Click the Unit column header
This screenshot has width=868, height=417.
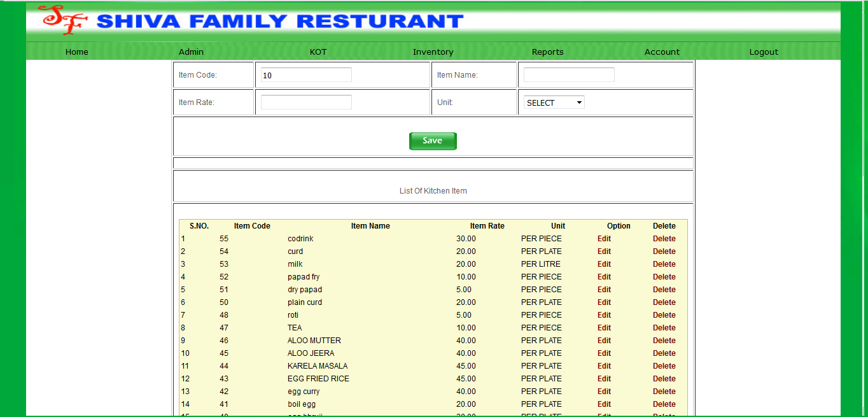[x=558, y=226]
